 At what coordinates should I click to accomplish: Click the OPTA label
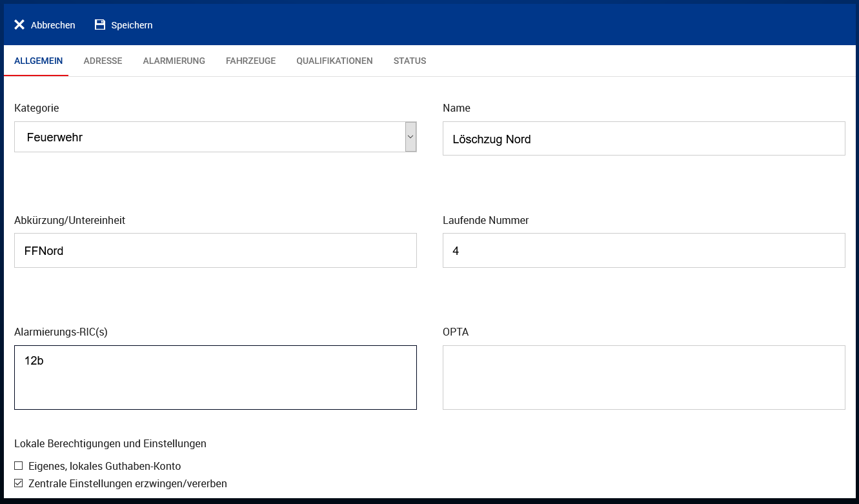[456, 332]
